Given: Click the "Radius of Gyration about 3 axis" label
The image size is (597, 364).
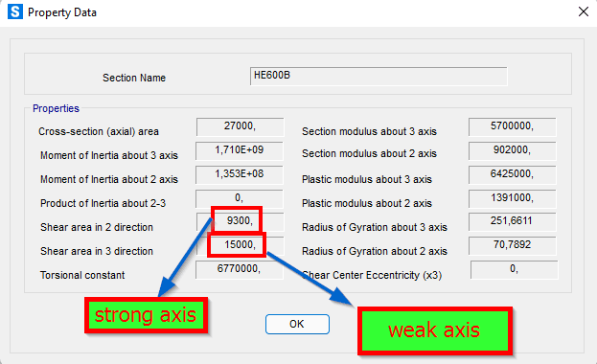Looking at the screenshot, I should pyautogui.click(x=375, y=227).
